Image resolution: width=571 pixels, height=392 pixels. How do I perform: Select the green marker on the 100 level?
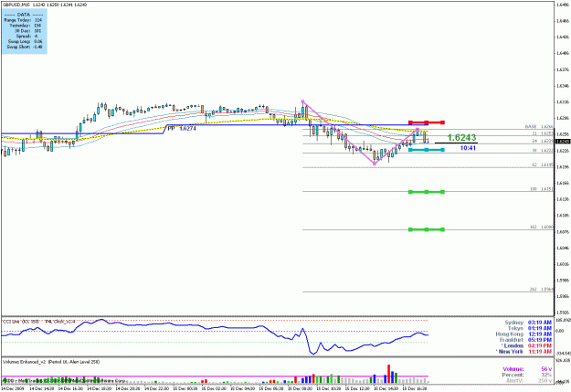[427, 192]
